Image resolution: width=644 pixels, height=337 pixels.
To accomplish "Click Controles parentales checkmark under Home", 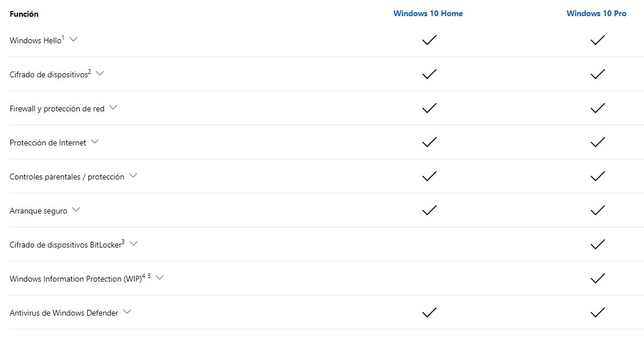I will point(429,176).
